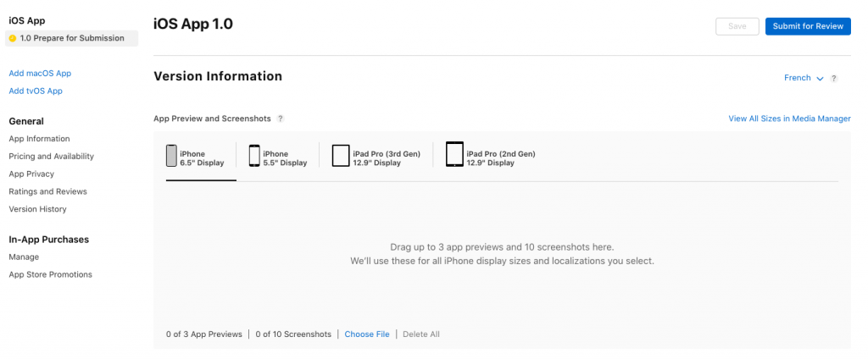Viewport: 868px width, 359px height.
Task: Click the iPad Pro 2nd Gen icon
Action: [454, 155]
